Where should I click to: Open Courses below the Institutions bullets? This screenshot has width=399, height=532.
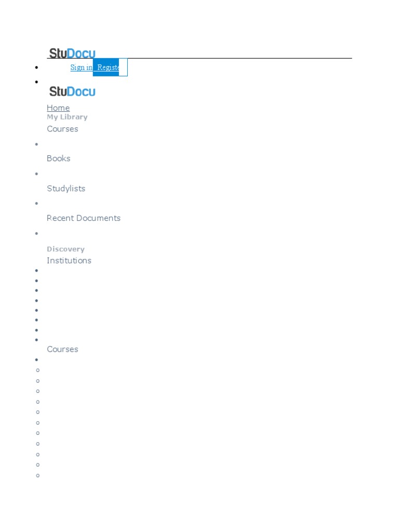62,349
